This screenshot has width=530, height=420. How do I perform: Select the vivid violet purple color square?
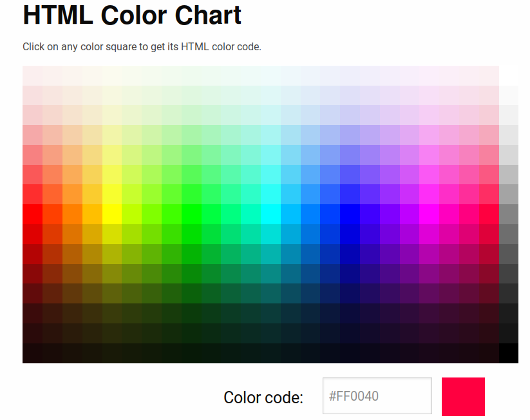(x=390, y=214)
